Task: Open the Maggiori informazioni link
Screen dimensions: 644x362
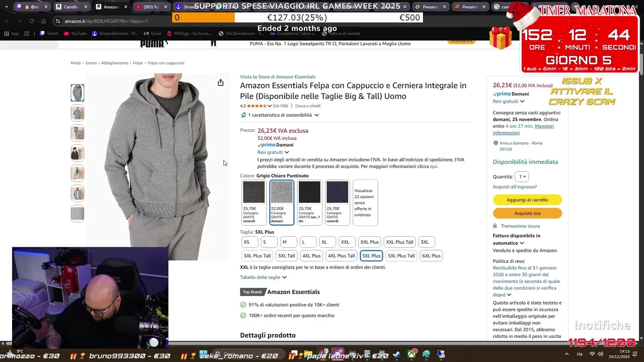Action: click(523, 129)
